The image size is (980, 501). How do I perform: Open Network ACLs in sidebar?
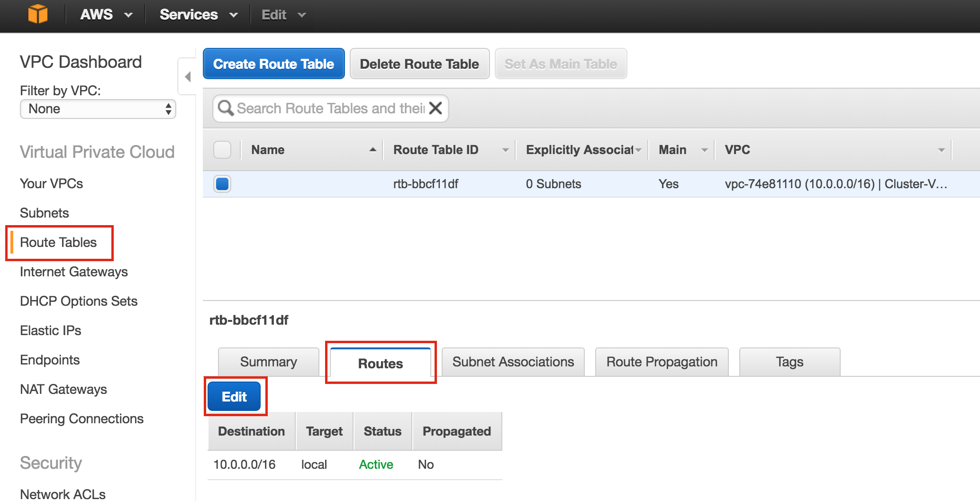pyautogui.click(x=63, y=494)
